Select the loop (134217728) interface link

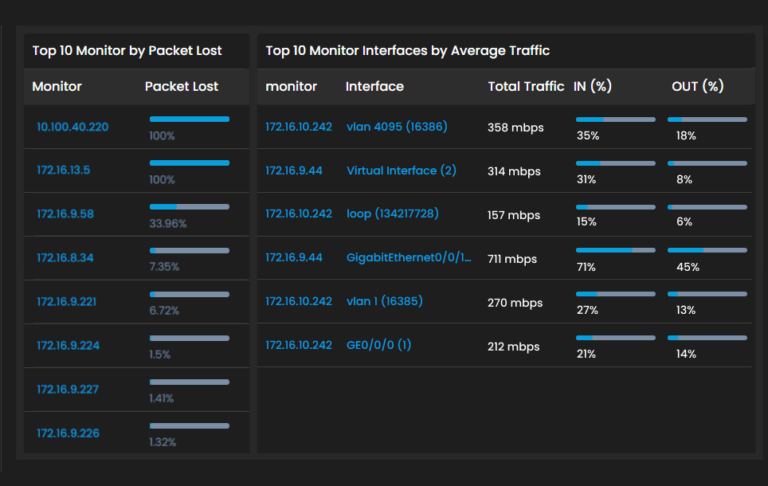[x=392, y=214]
